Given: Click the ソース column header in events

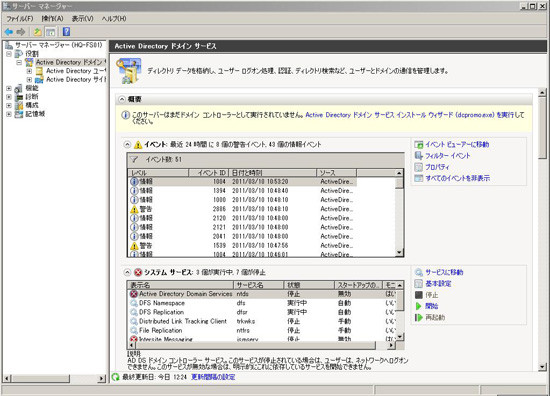Looking at the screenshot, I should click(336, 173).
